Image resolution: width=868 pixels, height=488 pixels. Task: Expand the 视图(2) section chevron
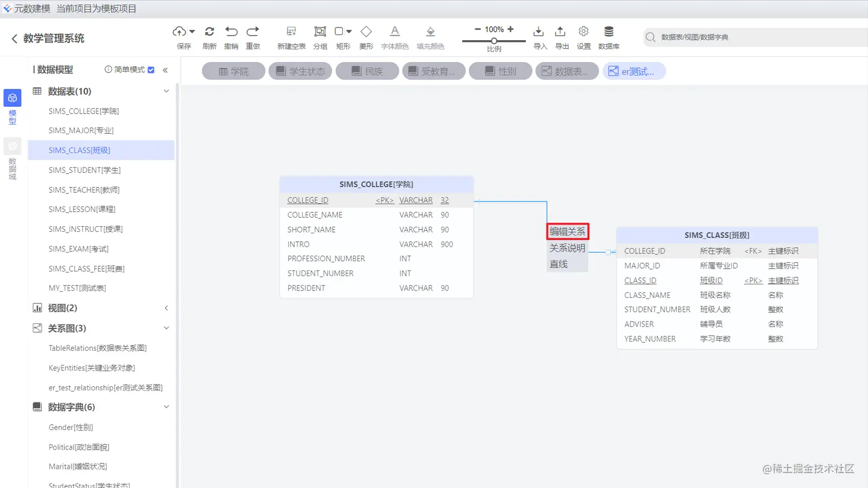(166, 308)
